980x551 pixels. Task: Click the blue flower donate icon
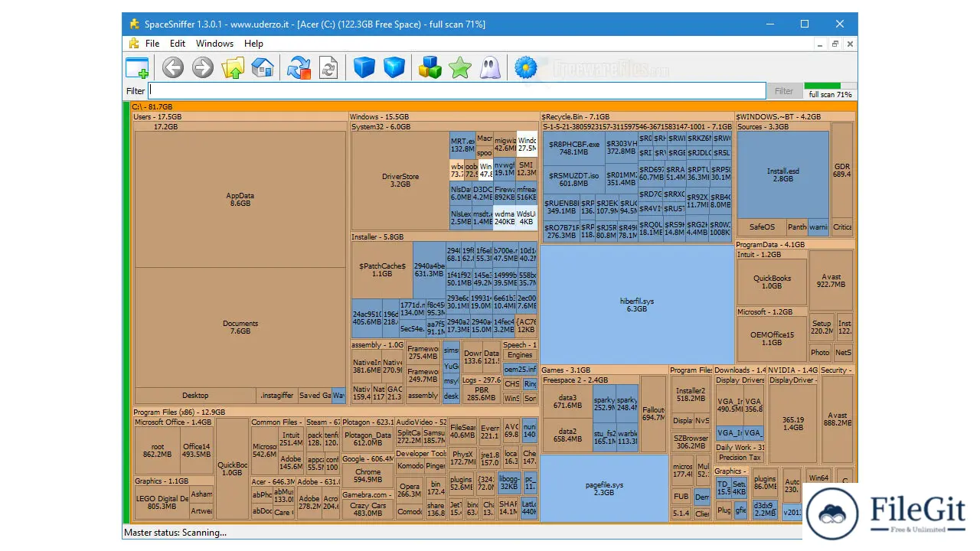[526, 67]
